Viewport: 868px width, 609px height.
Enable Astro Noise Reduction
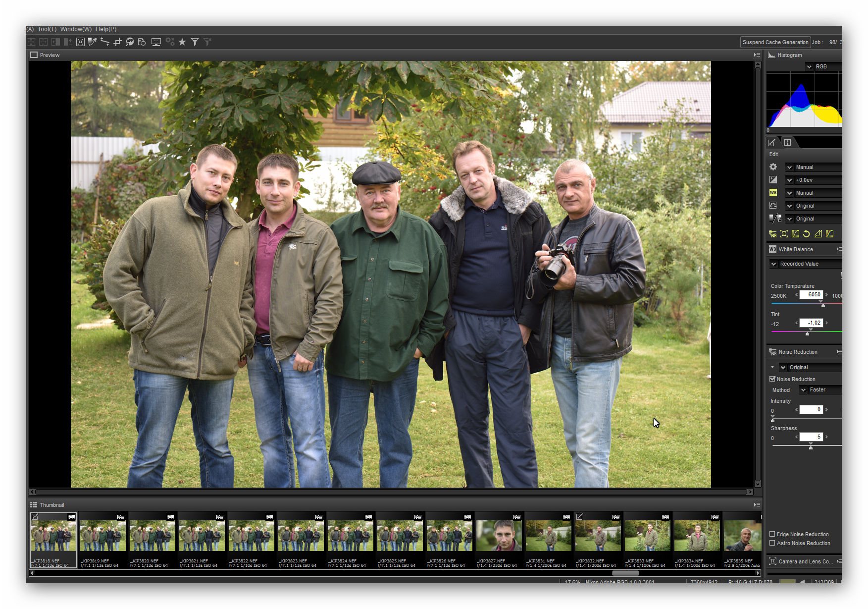coord(772,543)
